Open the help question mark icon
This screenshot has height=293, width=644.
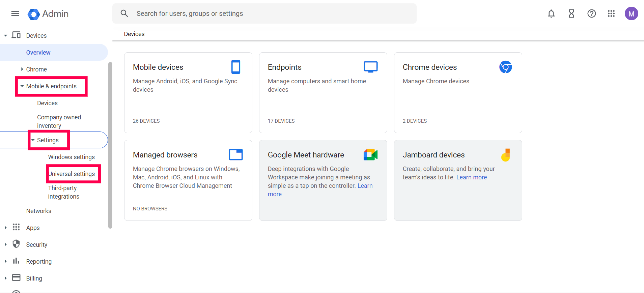point(591,13)
